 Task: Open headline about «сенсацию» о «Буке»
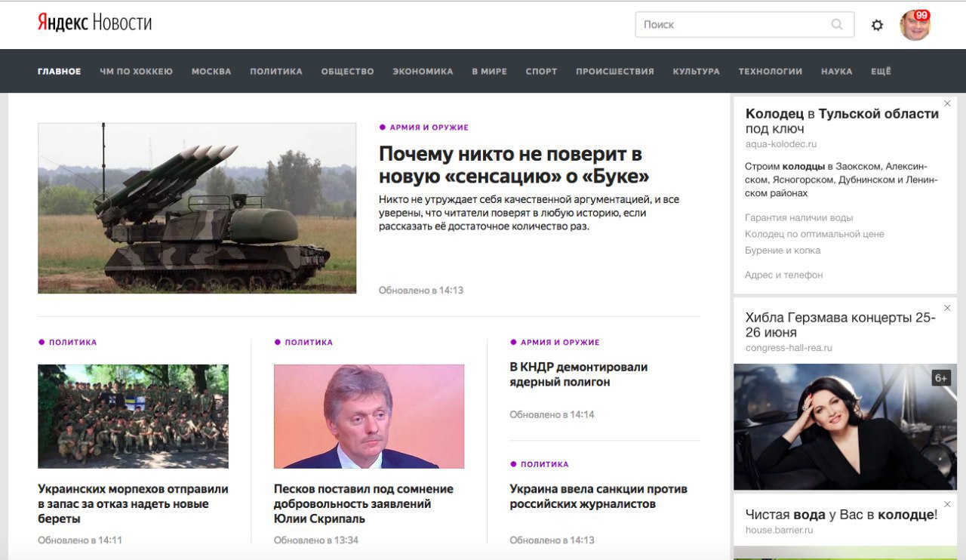pyautogui.click(x=514, y=165)
